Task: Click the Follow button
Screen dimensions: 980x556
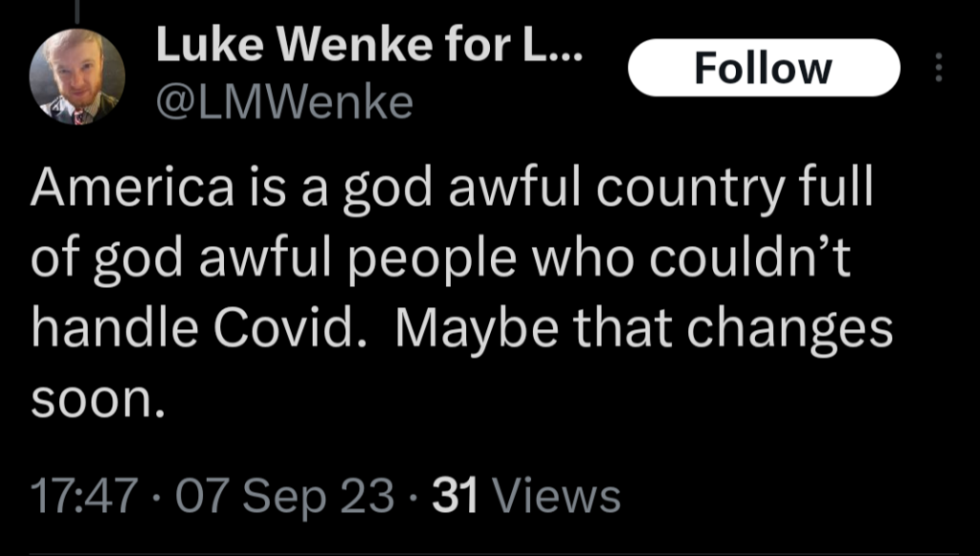Action: [763, 67]
